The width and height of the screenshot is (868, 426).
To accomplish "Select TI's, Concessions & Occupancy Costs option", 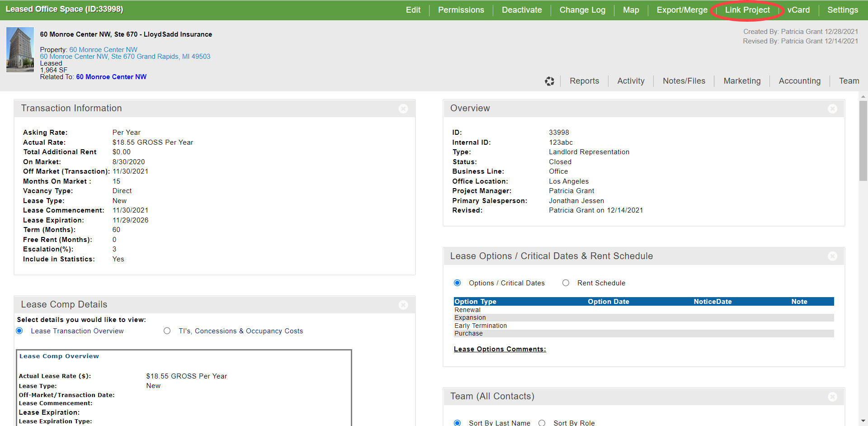I will pyautogui.click(x=167, y=331).
